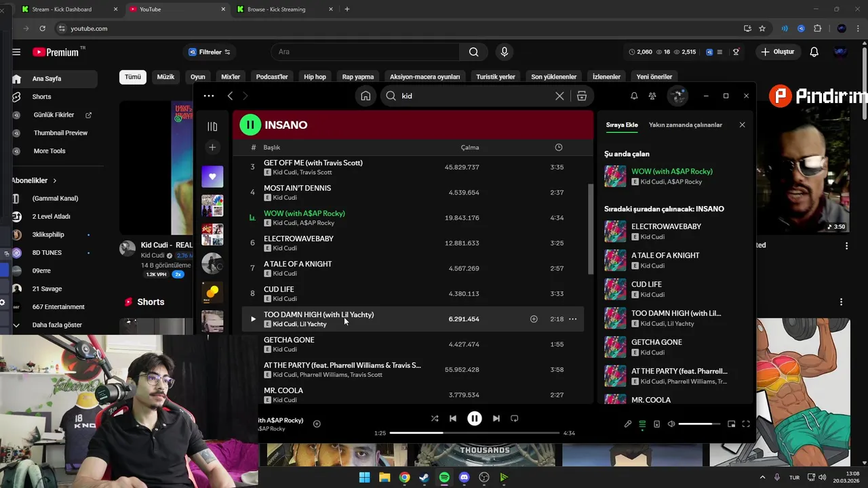Click the YouTube 'Ara' search box
Screen dimensions: 868x488
tap(366, 52)
